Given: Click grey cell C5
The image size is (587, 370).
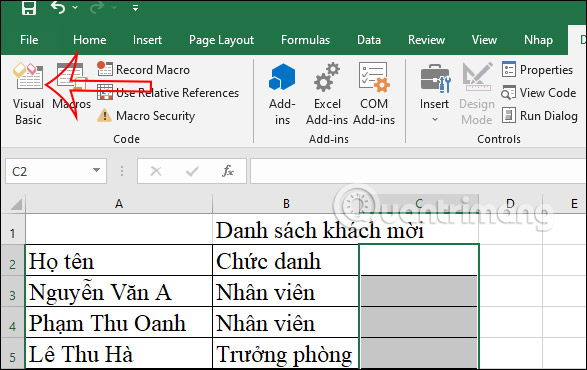Looking at the screenshot, I should (x=419, y=354).
